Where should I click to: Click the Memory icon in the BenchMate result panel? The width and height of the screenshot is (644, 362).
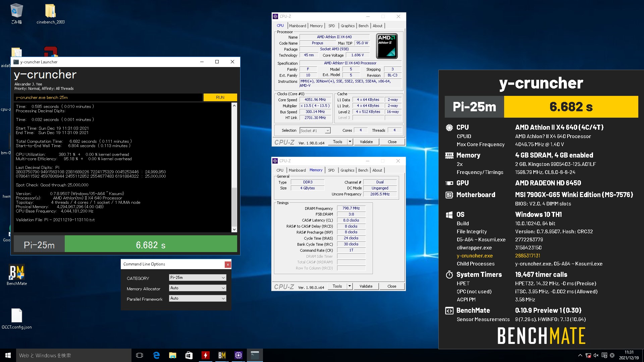point(449,155)
